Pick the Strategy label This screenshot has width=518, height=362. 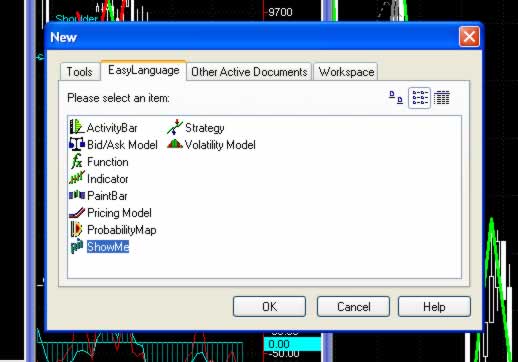click(x=205, y=128)
